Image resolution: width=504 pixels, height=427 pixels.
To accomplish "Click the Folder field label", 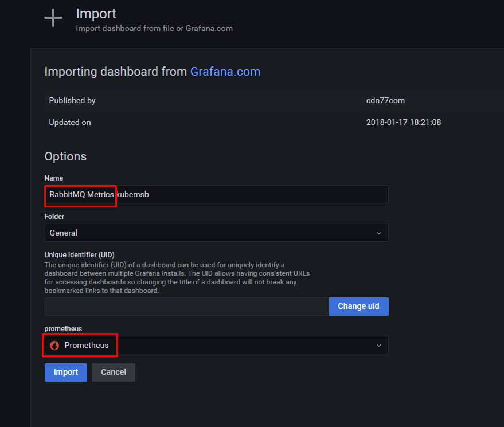I will (x=54, y=217).
